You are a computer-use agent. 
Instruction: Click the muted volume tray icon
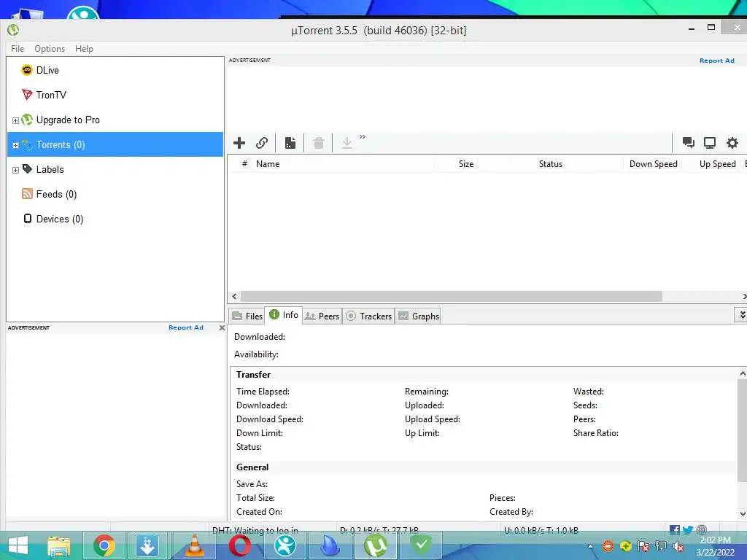tap(678, 546)
